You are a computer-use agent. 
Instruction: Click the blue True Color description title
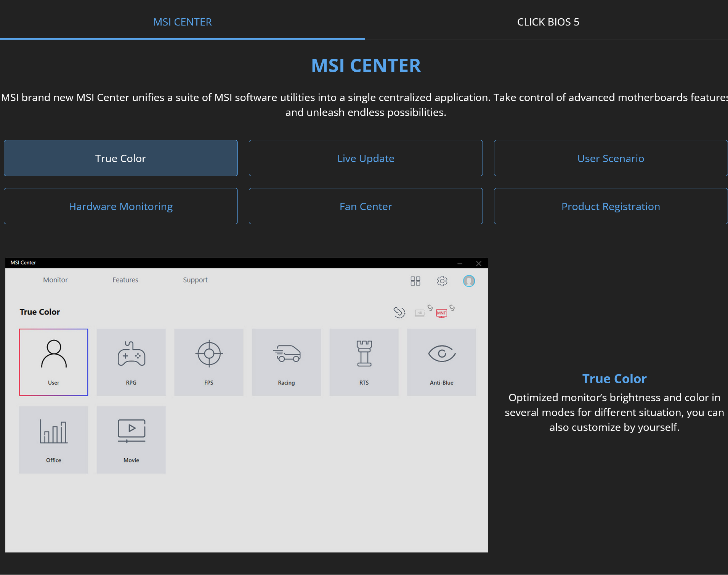coord(614,379)
